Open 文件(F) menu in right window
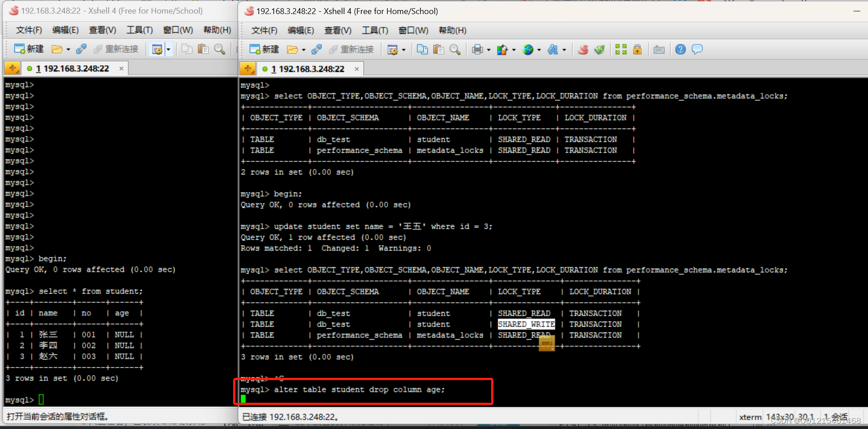 coord(264,30)
